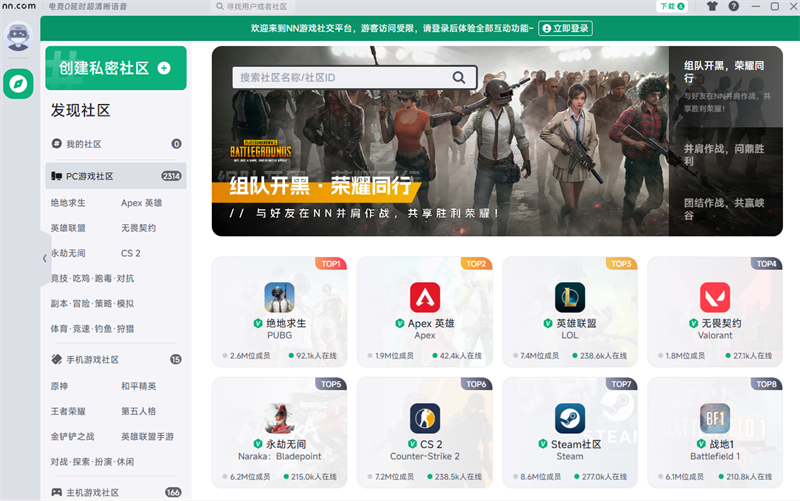Open 英雄联盟 community card title

tap(576, 323)
